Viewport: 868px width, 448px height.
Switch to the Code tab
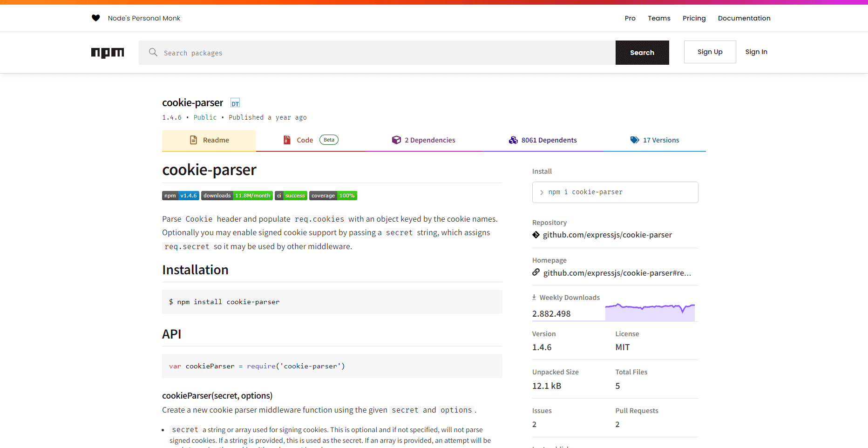click(x=311, y=140)
